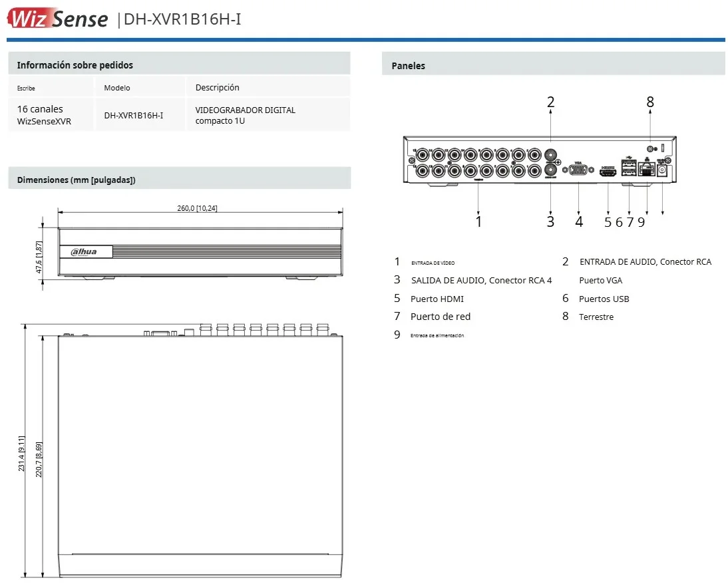
Task: Click the VGA port on rear panel
Action: coord(578,170)
